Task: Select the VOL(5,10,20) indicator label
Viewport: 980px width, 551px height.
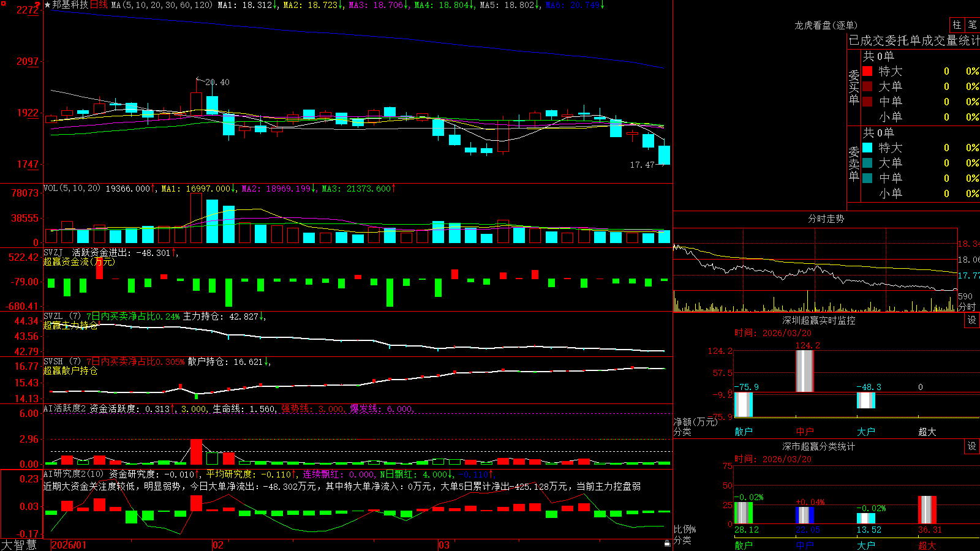Action: pos(72,189)
